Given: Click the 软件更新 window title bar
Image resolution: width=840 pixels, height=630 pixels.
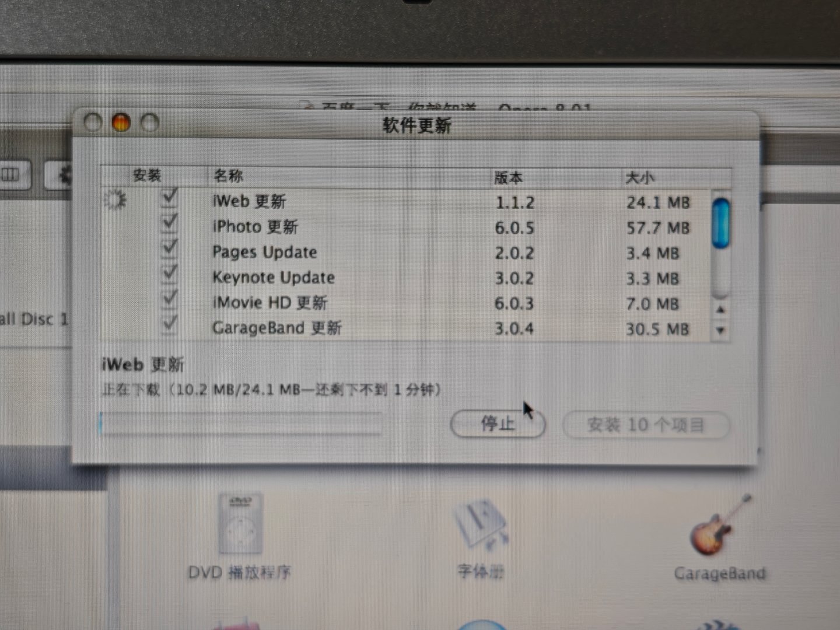Looking at the screenshot, I should (x=416, y=125).
